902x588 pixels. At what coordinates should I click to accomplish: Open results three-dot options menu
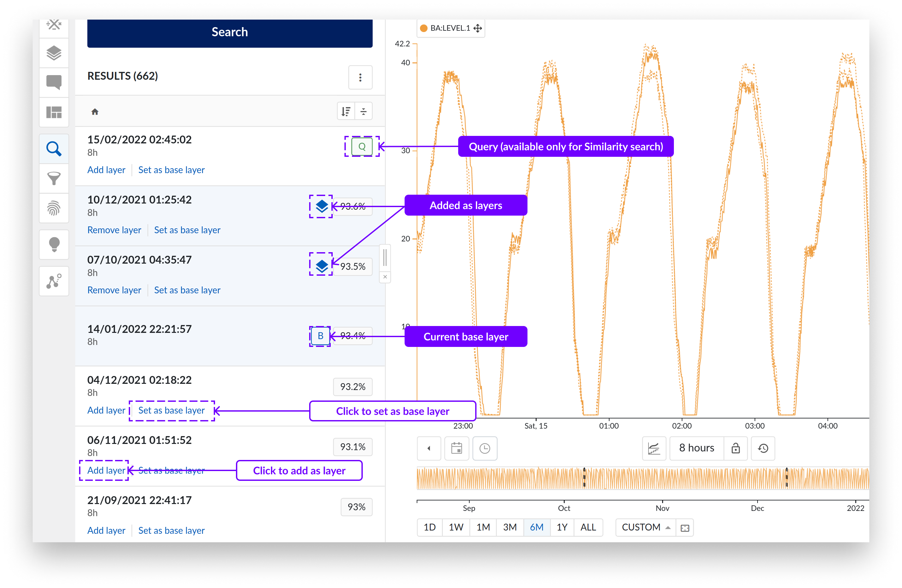360,77
